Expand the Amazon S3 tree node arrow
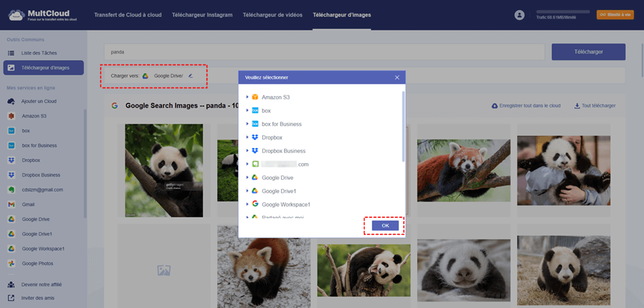Viewport: 644px width, 308px height. point(247,97)
